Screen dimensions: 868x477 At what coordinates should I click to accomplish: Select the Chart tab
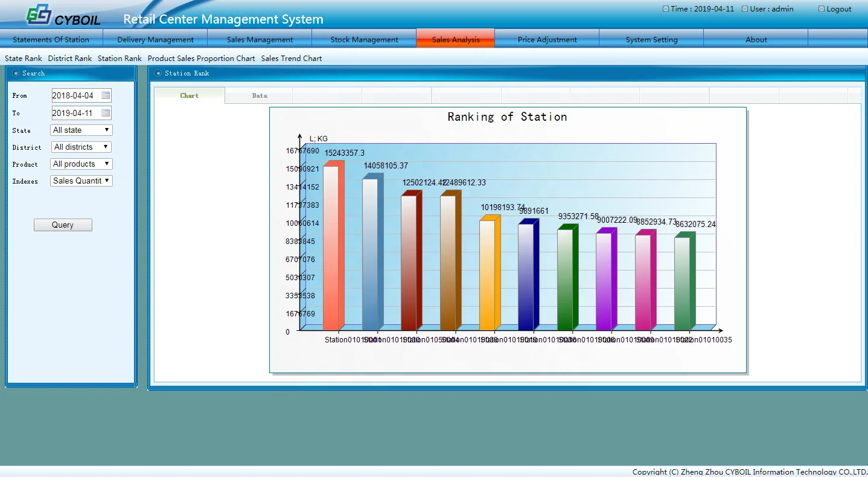189,95
